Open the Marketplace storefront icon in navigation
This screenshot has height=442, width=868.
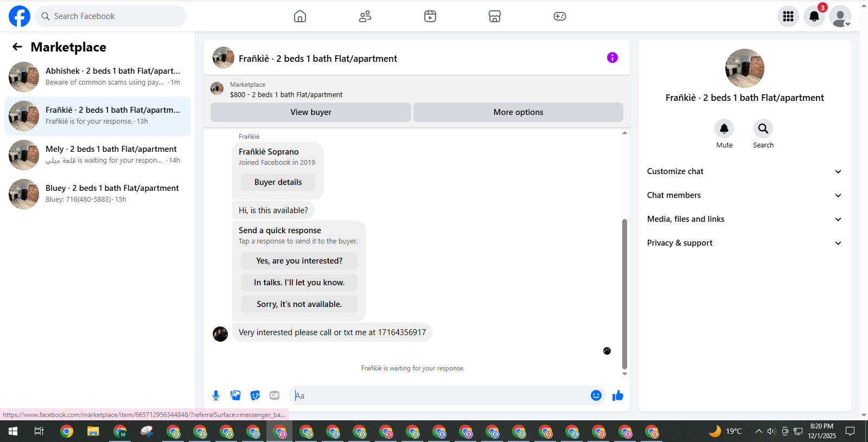point(495,16)
